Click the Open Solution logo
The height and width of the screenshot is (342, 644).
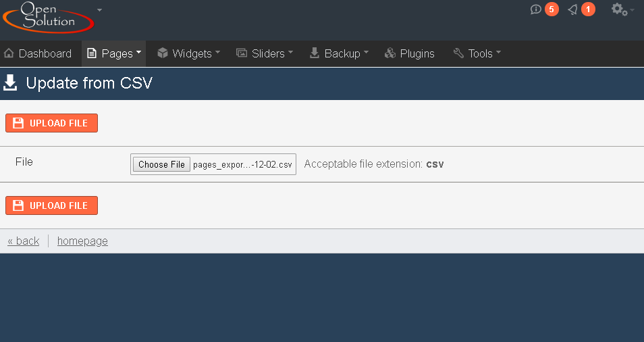49,18
